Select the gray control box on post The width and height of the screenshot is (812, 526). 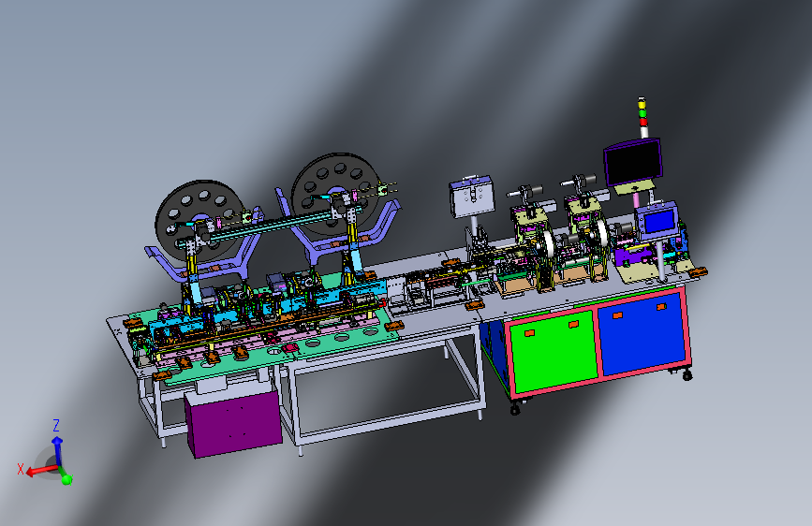471,197
